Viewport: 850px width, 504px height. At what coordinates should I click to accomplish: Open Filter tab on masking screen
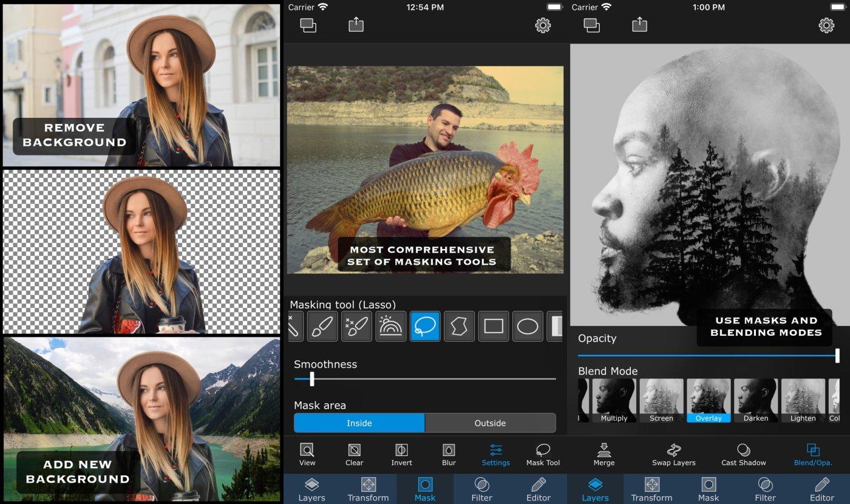click(x=482, y=489)
